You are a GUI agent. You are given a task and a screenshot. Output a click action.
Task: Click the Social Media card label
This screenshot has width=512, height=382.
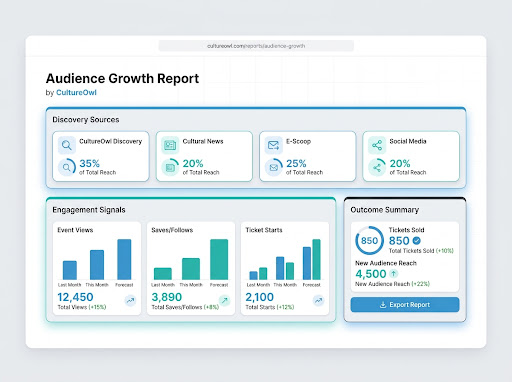click(x=408, y=141)
